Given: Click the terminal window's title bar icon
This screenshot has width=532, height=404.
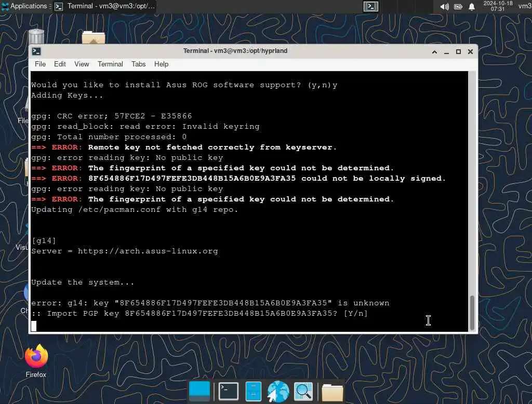Looking at the screenshot, I should click(36, 51).
